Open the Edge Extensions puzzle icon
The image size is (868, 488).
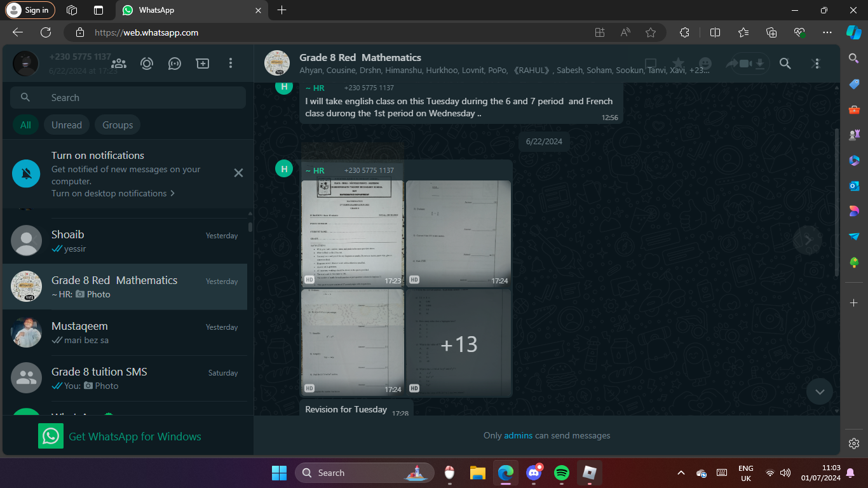[x=684, y=32]
